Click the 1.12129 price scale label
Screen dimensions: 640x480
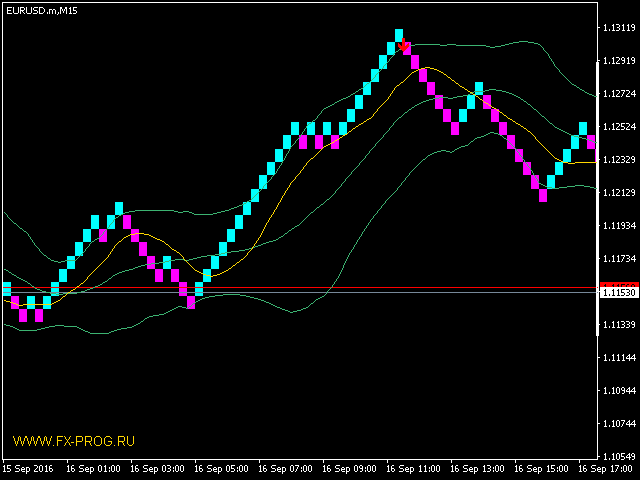[x=619, y=193]
